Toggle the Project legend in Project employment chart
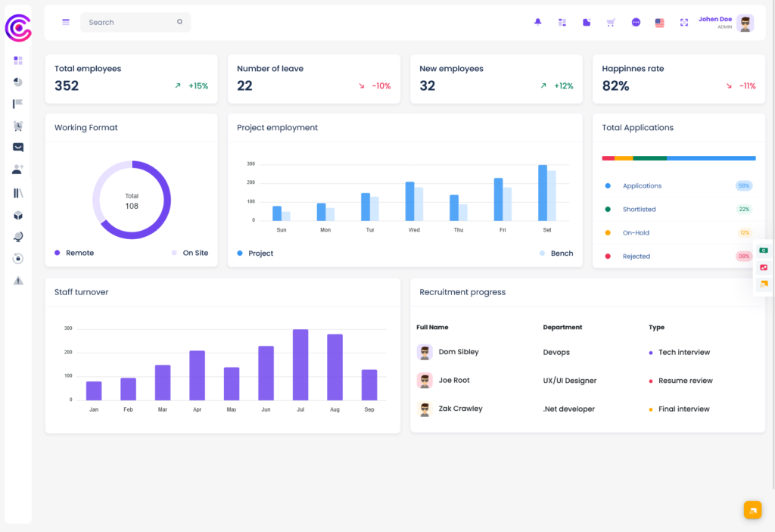This screenshot has width=775, height=532. tap(254, 254)
